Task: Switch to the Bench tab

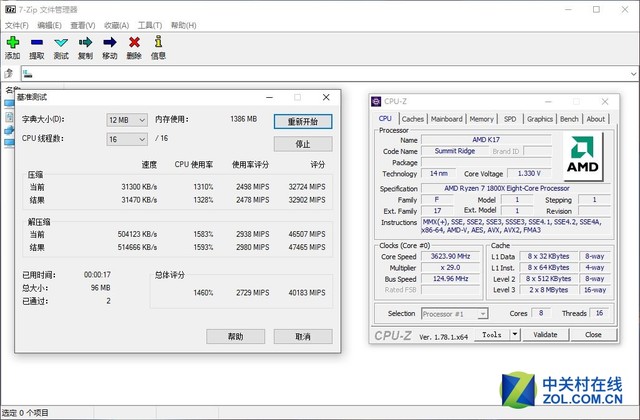Action: pos(569,119)
